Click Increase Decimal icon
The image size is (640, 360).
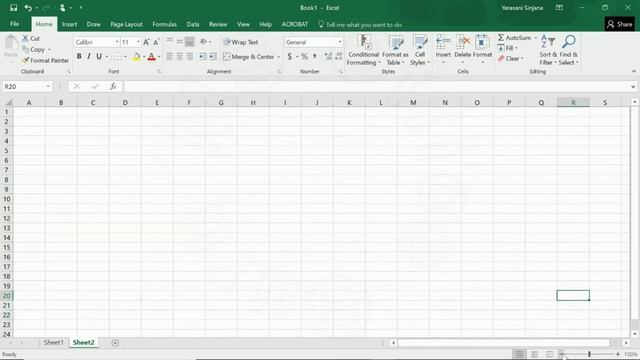coord(328,57)
